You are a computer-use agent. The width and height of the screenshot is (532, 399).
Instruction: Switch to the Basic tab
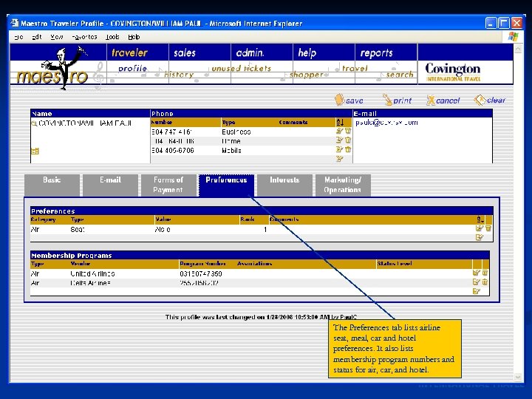(x=52, y=185)
